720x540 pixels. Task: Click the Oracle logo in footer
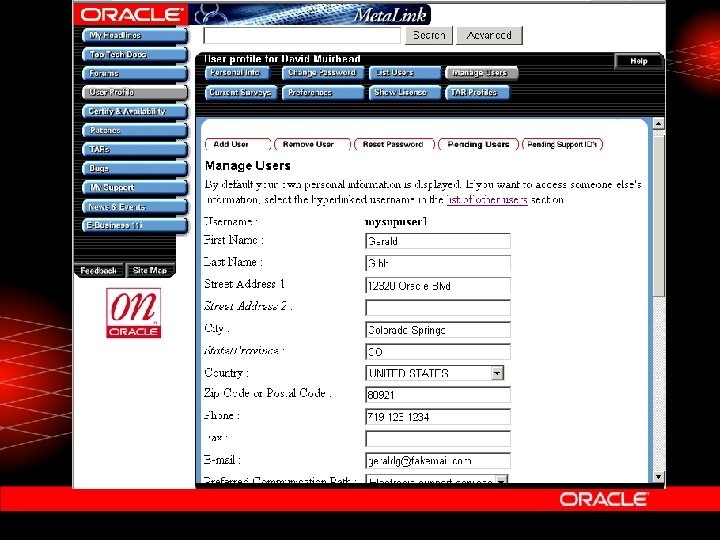click(604, 499)
